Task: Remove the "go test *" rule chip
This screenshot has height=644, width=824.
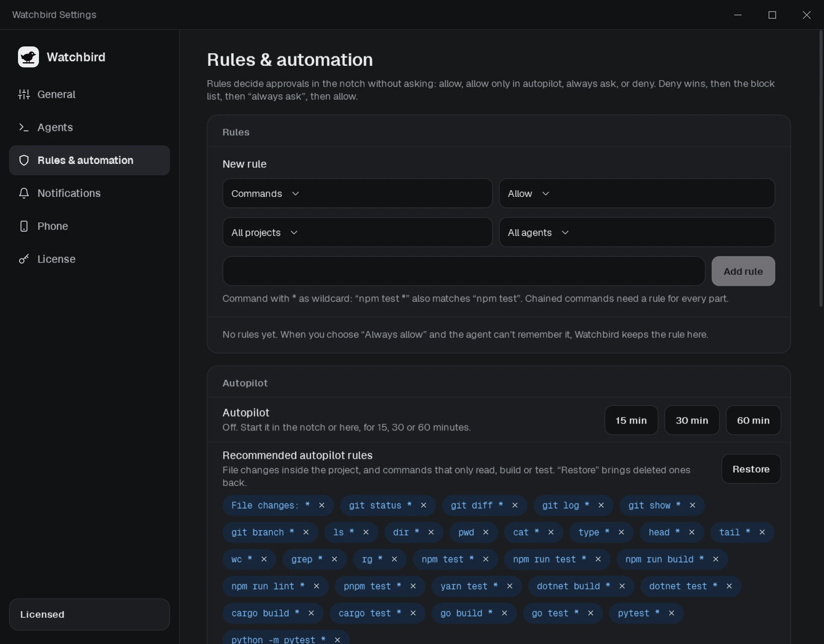Action: (x=590, y=613)
